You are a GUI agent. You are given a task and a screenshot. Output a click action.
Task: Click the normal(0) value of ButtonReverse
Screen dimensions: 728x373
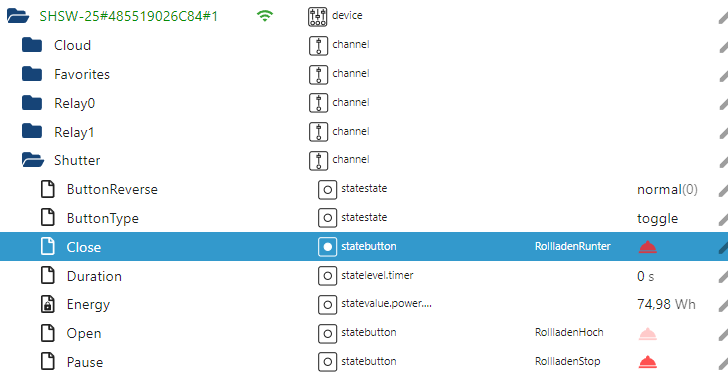click(667, 190)
